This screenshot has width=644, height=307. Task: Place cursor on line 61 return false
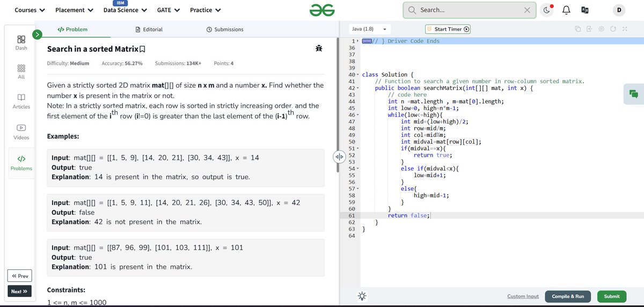[410, 215]
